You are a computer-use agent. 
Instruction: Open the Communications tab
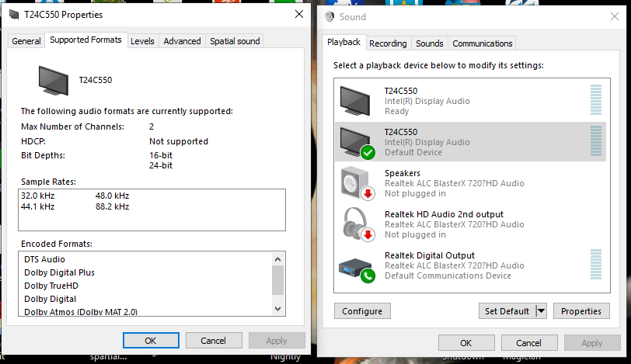[482, 43]
